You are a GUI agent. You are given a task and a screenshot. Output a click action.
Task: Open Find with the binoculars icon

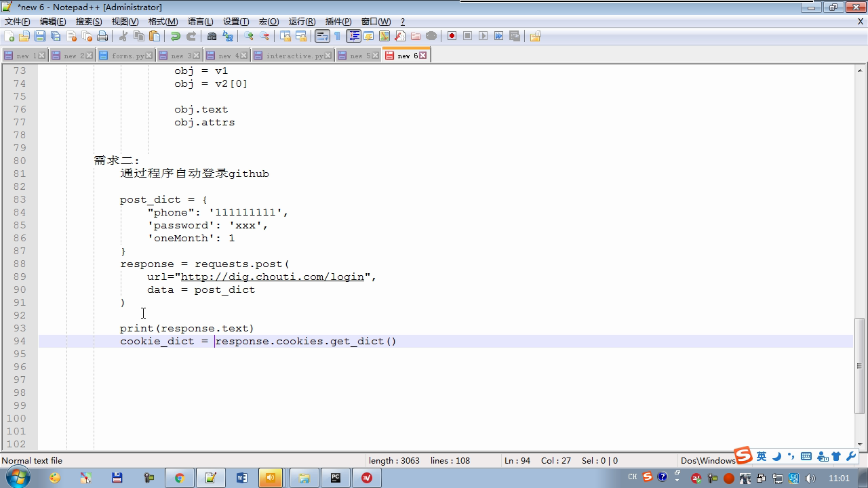212,36
